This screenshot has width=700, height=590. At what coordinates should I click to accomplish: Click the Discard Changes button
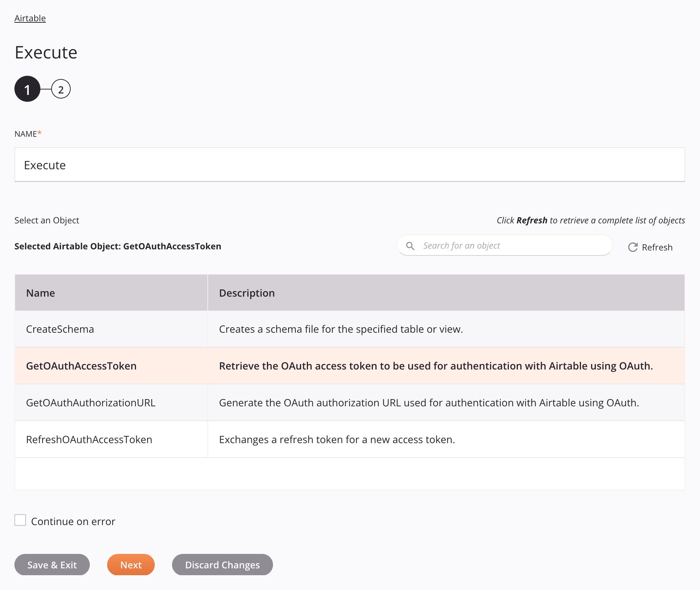point(223,565)
